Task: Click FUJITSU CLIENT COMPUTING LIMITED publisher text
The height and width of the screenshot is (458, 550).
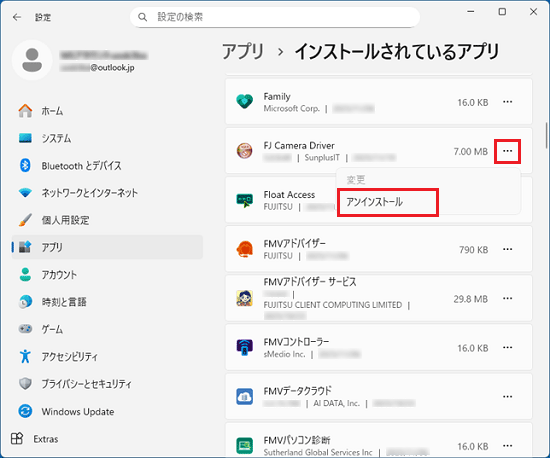Action: click(x=333, y=305)
